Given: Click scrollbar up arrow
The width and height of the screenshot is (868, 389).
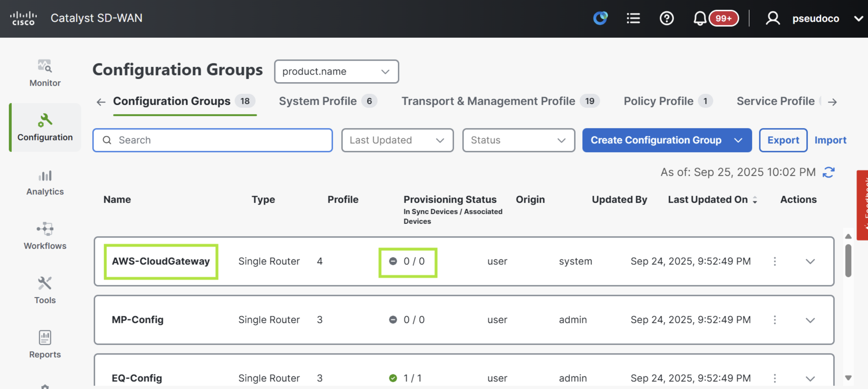Looking at the screenshot, I should click(848, 237).
